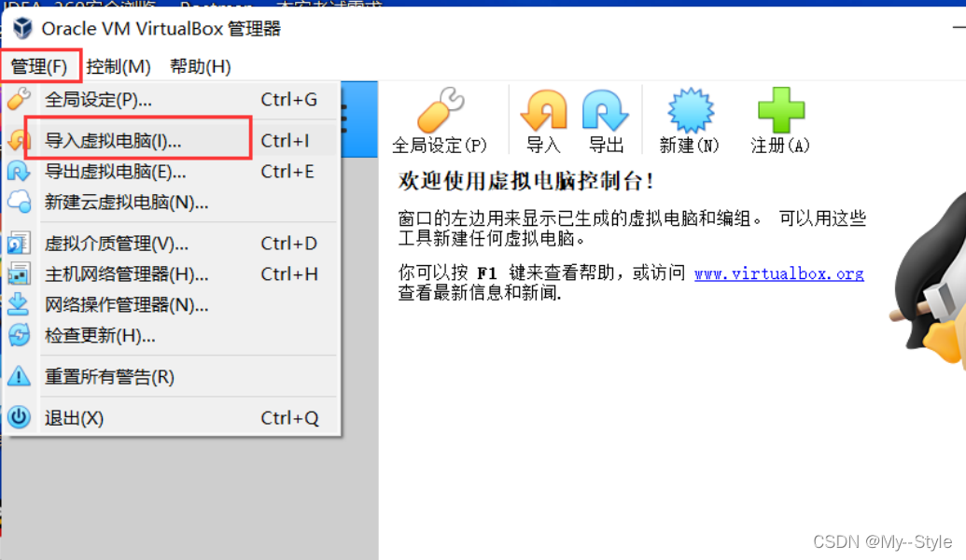This screenshot has width=966, height=560.
Task: Select 导出虚拟电脑(E)... menu entry
Action: click(173, 171)
